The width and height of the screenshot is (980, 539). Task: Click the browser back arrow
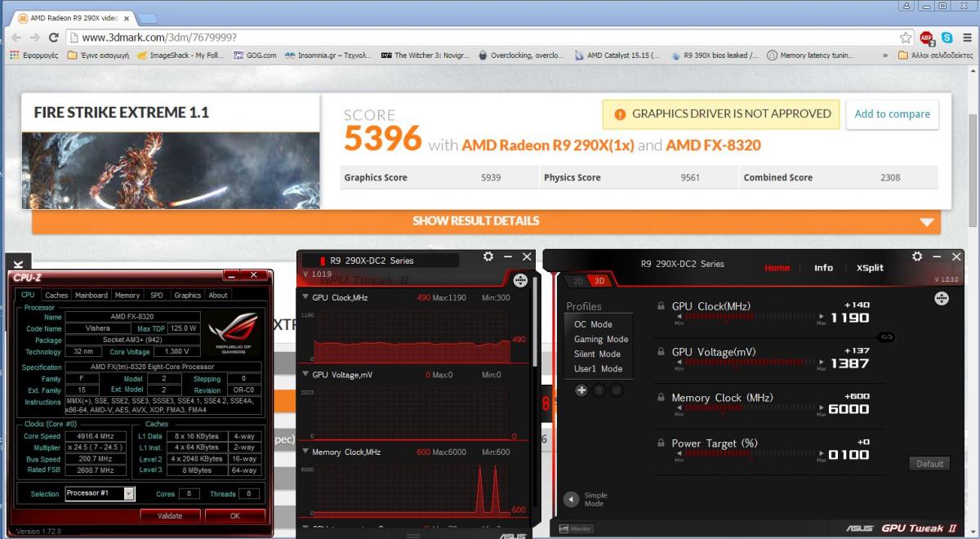click(x=16, y=38)
